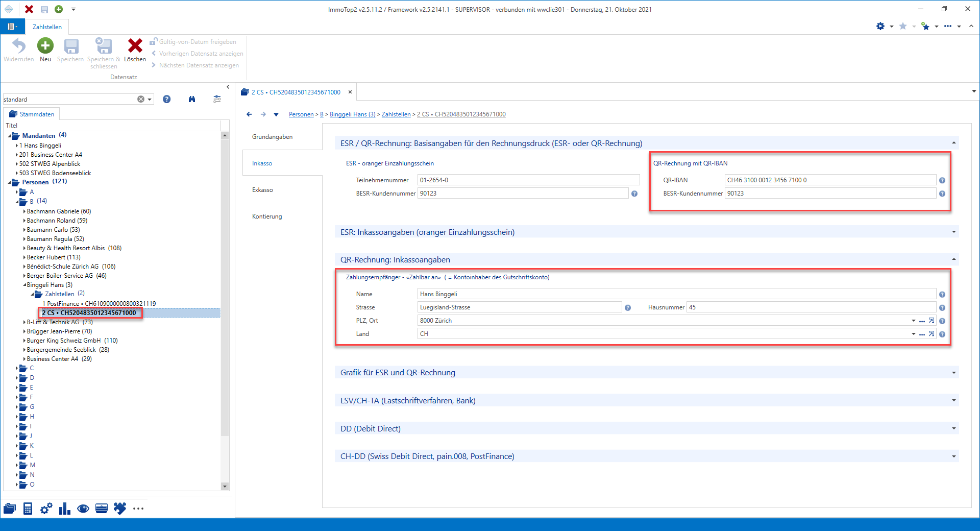Viewport: 980px width, 531px height.
Task: Expand the C persons folder
Action: [x=17, y=368]
